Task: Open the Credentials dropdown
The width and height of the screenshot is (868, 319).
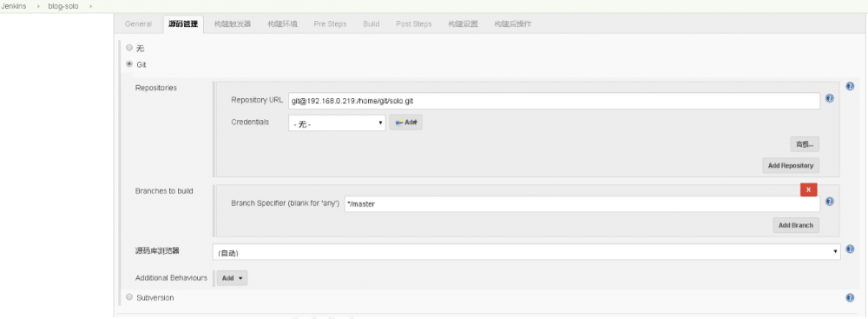Action: tap(337, 123)
